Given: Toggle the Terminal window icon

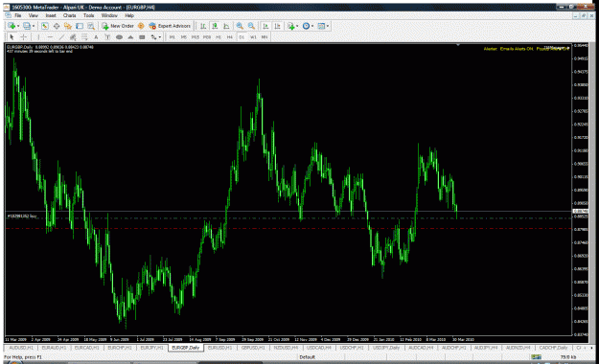Looking at the screenshot, I should point(80,26).
